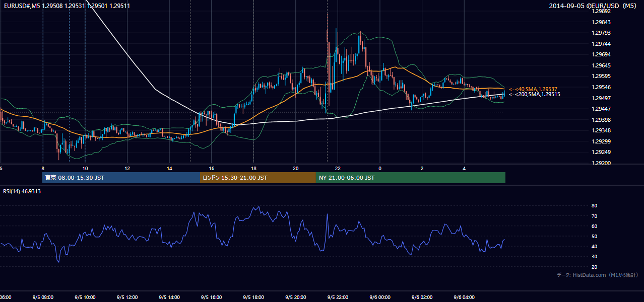Click price axis value 1.29694
644x302 pixels.
click(601, 54)
